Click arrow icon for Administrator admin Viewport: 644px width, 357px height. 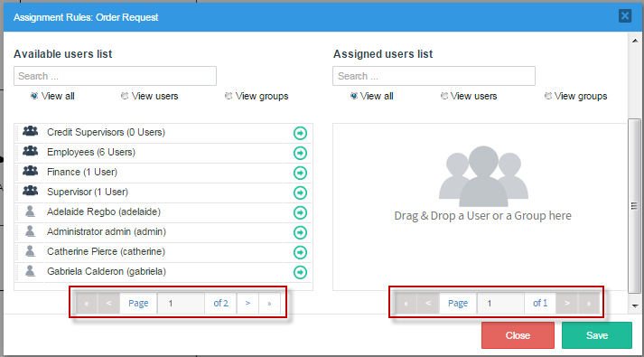(x=300, y=232)
